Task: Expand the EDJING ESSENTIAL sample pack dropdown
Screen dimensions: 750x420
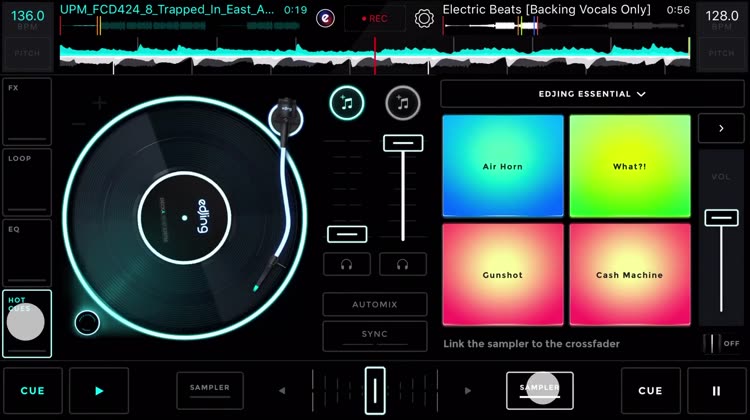Action: pos(592,94)
